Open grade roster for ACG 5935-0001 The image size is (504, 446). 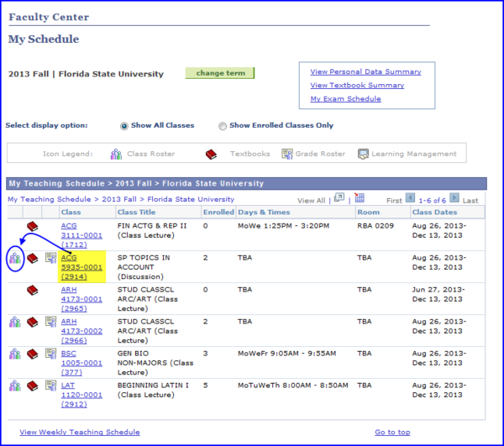point(50,259)
